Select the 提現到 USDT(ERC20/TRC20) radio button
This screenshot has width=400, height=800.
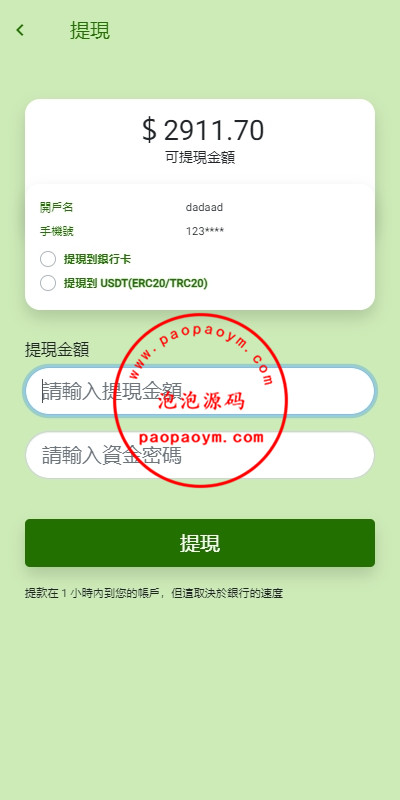click(x=48, y=283)
